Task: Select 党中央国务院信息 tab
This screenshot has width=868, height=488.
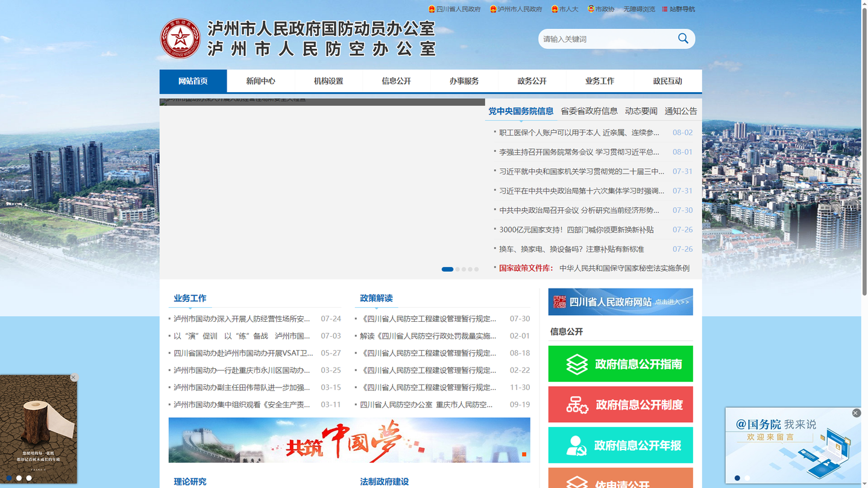Action: point(521,111)
